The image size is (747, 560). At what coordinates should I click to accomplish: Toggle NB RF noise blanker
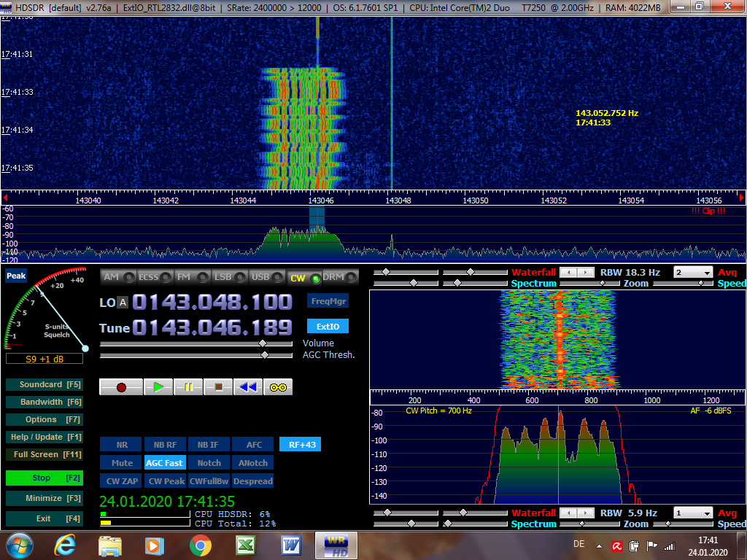click(165, 445)
